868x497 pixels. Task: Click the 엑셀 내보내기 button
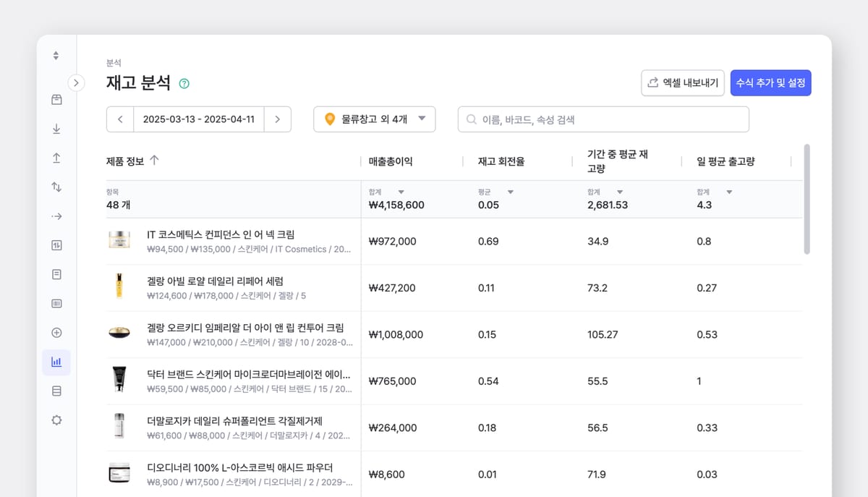click(x=682, y=82)
